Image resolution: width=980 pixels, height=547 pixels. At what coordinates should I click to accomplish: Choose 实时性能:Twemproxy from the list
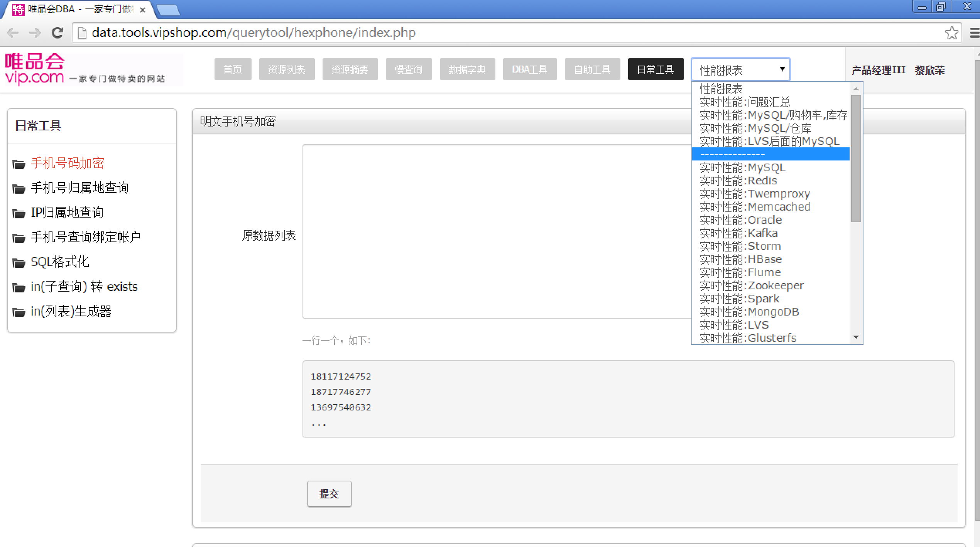tap(770, 194)
